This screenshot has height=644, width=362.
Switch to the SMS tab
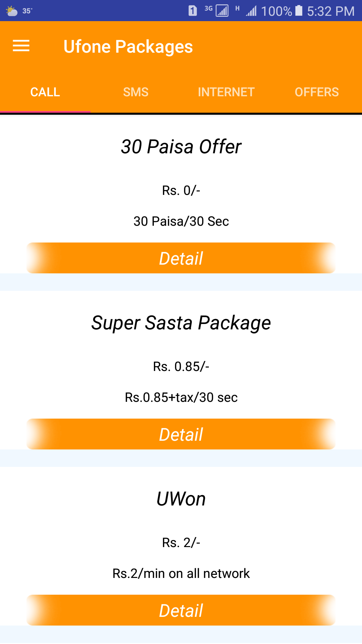pos(136,92)
